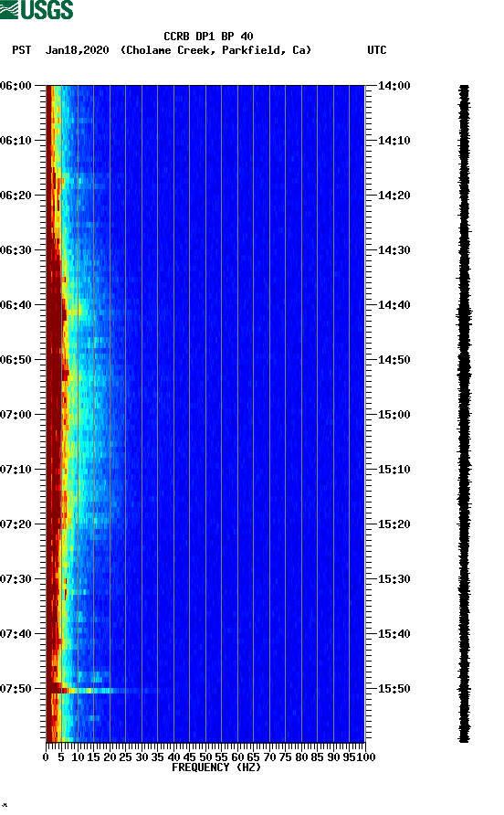Viewport: 504px width, 815px height.
Task: Click the 07:10 PST time label
Action: click(16, 470)
